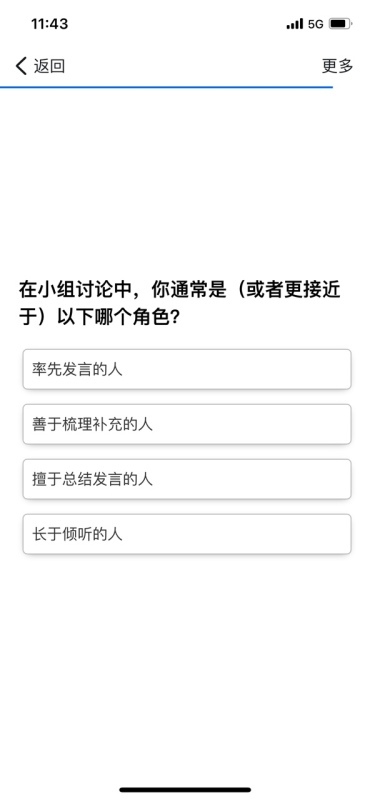
Task: Tap the back chevron arrow icon
Action: (21, 66)
